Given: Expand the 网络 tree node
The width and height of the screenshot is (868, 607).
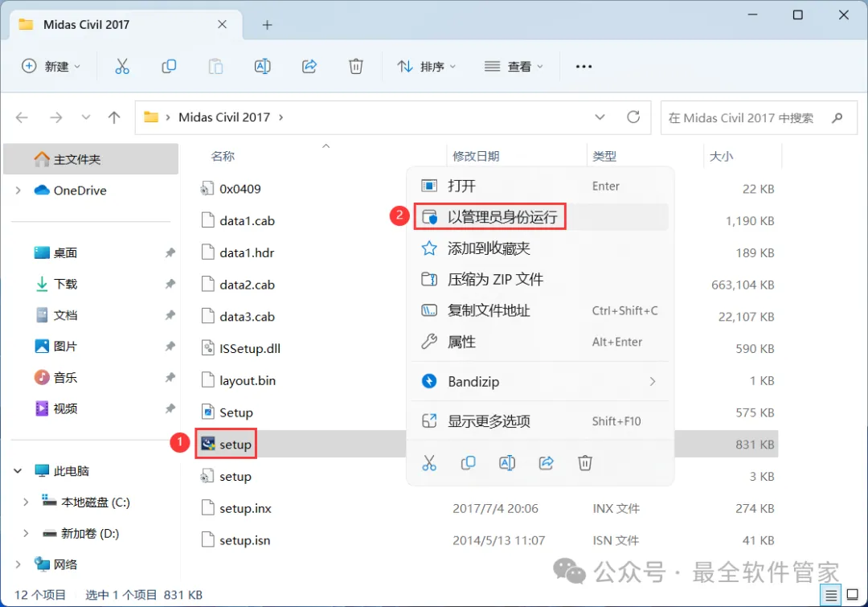Looking at the screenshot, I should [x=18, y=564].
